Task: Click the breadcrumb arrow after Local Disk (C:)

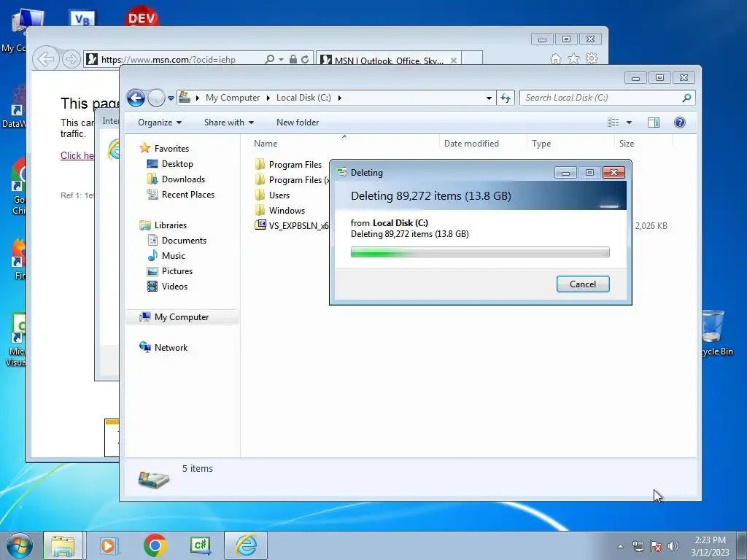Action: coord(340,98)
